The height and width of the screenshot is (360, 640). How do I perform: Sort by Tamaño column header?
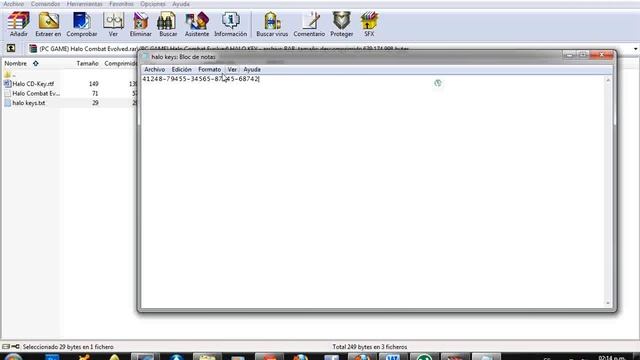coord(87,63)
